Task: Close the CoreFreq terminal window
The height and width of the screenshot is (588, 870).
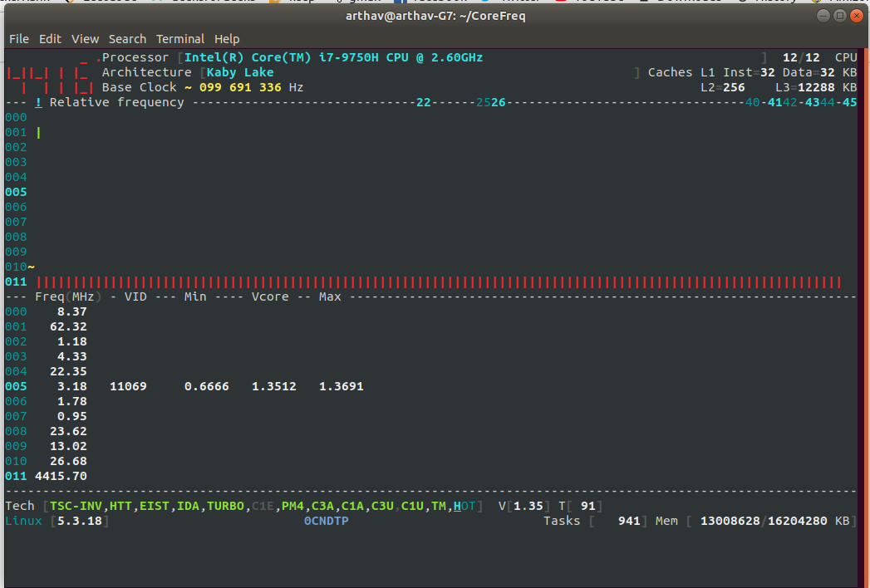Action: tap(857, 16)
